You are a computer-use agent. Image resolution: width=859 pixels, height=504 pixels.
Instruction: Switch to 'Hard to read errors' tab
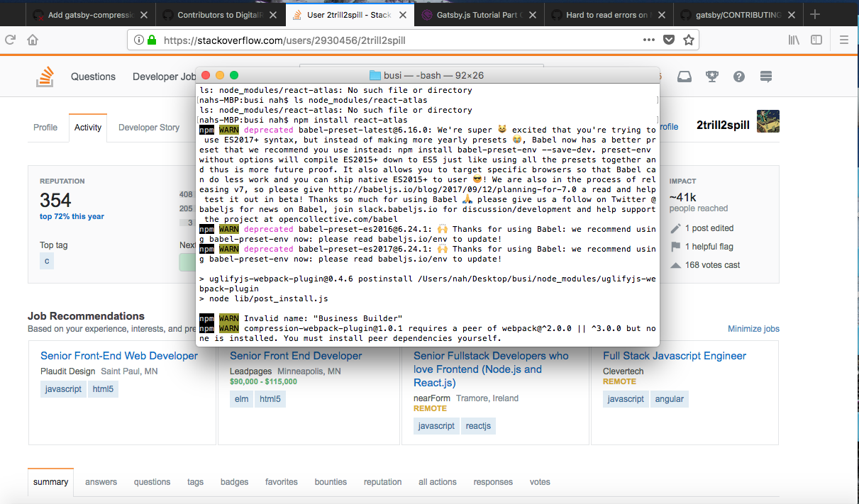click(x=608, y=15)
